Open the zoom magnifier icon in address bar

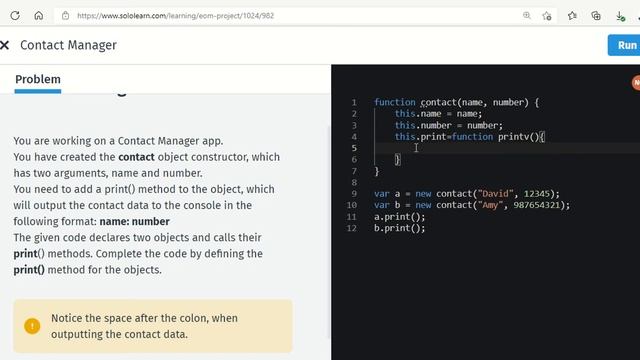pos(527,16)
